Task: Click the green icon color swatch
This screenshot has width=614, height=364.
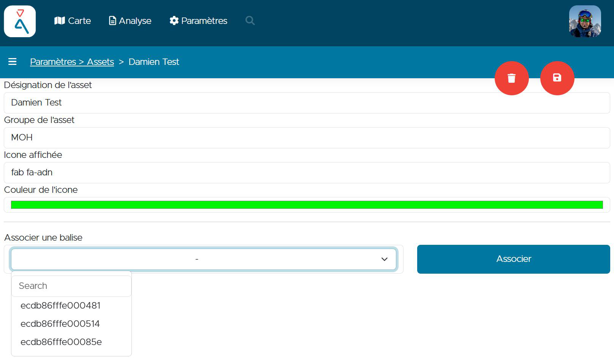Action: coord(307,205)
